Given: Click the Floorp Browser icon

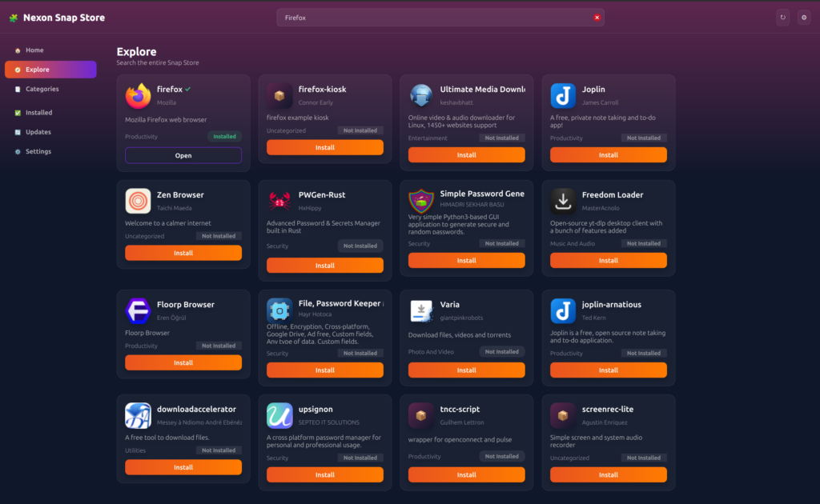Looking at the screenshot, I should pos(138,310).
